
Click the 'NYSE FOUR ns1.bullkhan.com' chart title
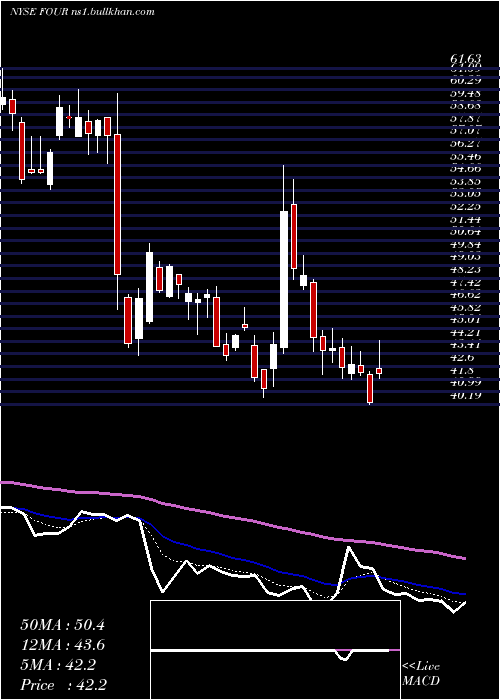click(82, 12)
